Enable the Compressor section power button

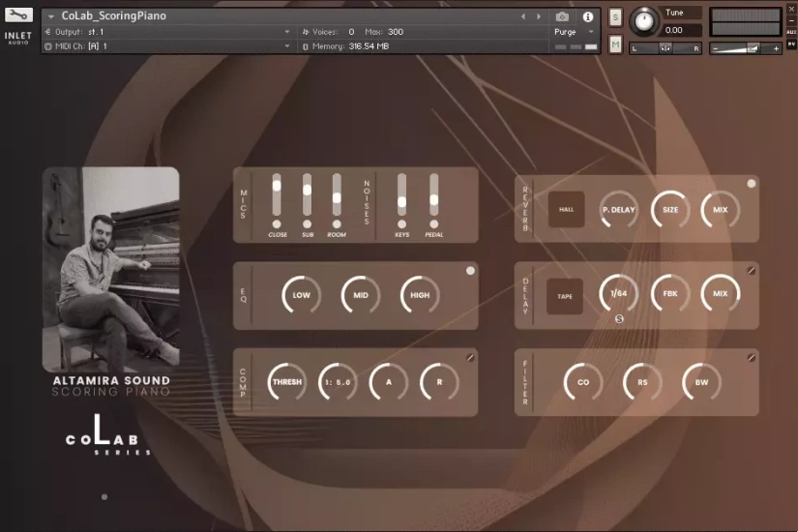[x=470, y=357]
